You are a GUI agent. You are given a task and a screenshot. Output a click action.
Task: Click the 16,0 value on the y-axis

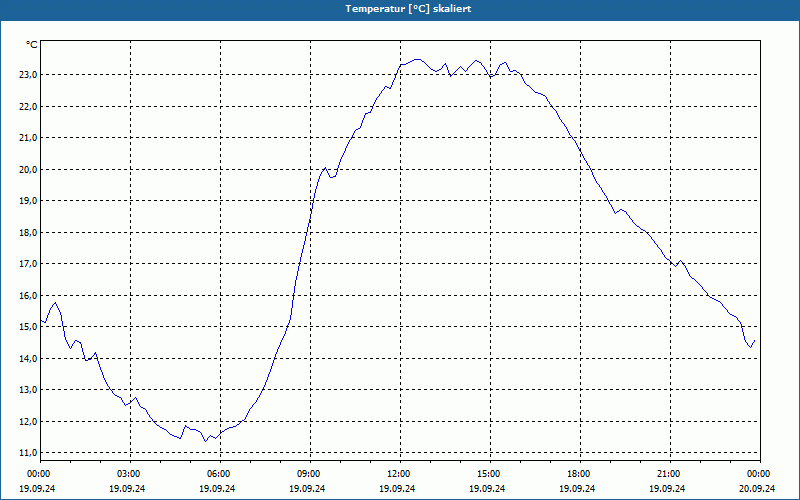click(29, 295)
